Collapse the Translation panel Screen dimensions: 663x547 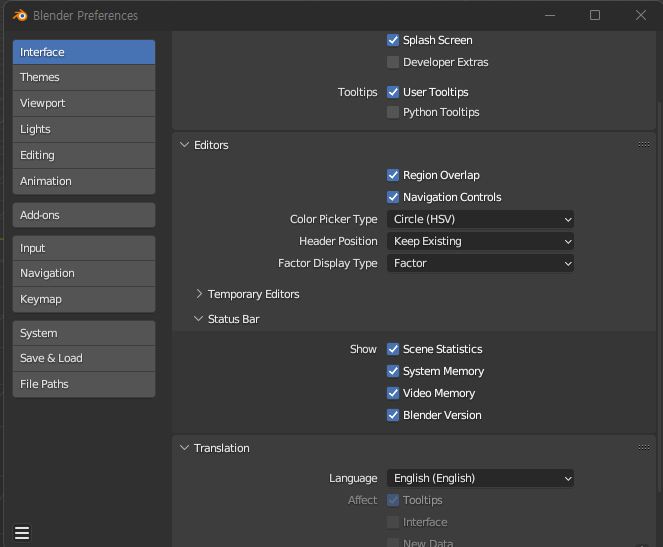[184, 448]
